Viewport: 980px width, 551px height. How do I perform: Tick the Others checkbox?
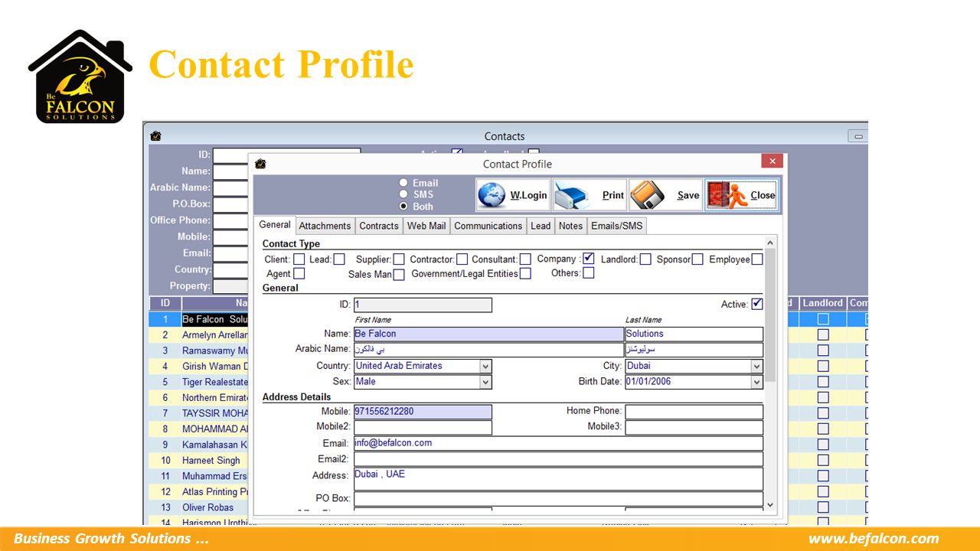click(x=588, y=272)
